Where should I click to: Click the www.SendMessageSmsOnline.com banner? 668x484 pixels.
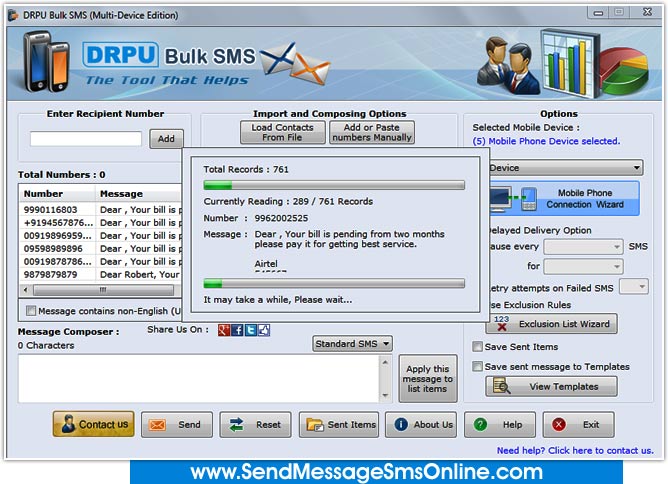click(376, 472)
